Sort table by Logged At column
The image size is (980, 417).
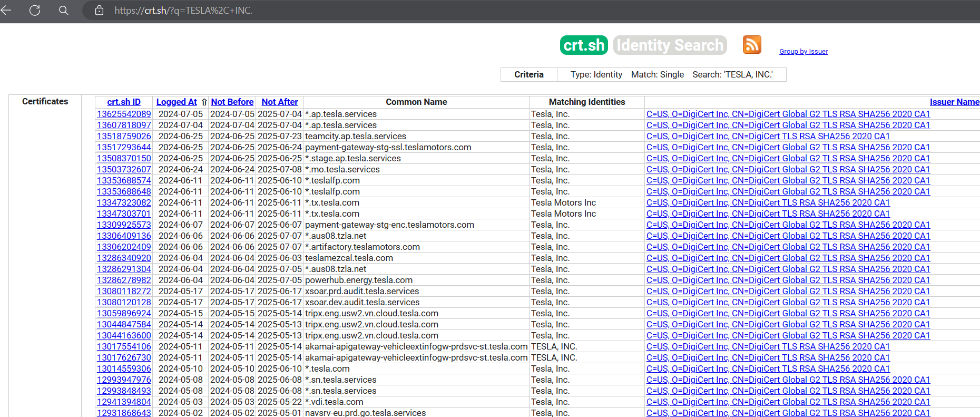(x=177, y=102)
